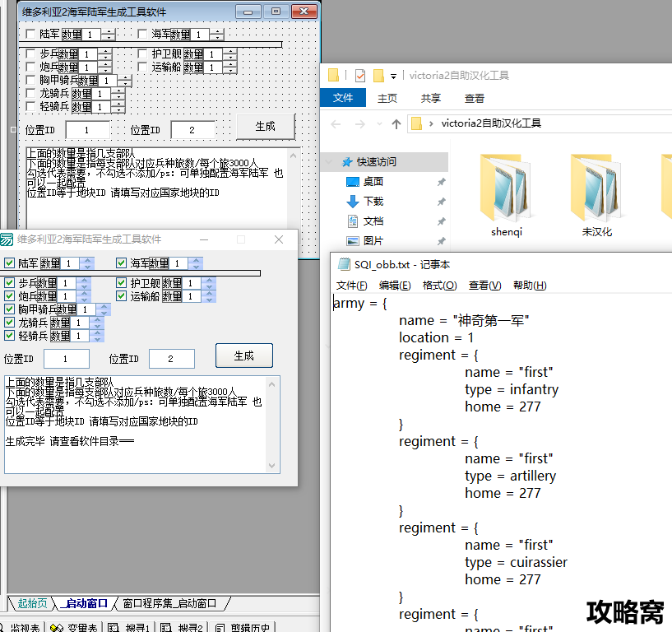This screenshot has height=632, width=672.
Task: Switch to the 起始页 tab
Action: pos(32,603)
